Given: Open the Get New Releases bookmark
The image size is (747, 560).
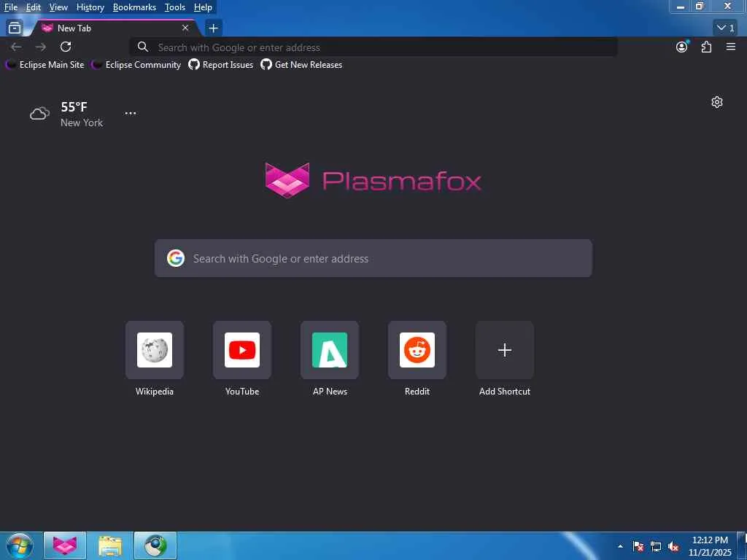Looking at the screenshot, I should click(301, 65).
